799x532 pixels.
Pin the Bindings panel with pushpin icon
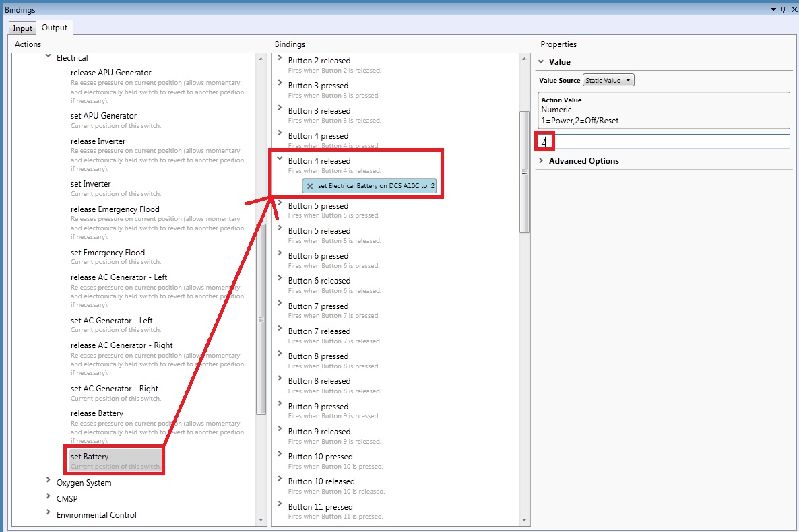click(784, 9)
